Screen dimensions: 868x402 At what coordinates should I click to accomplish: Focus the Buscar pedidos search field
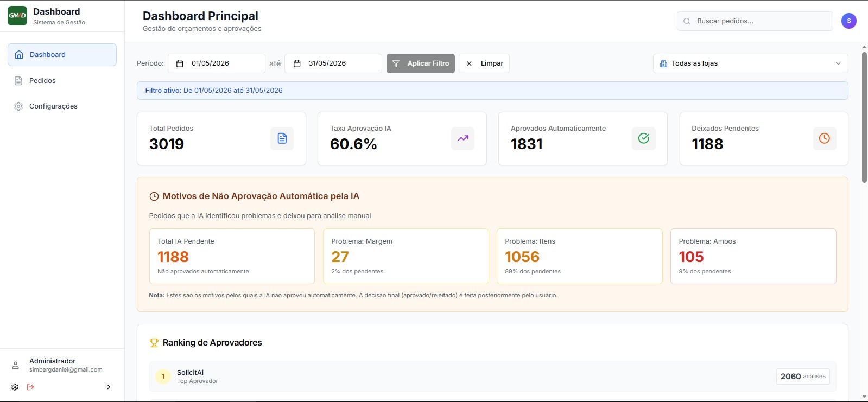click(x=755, y=21)
